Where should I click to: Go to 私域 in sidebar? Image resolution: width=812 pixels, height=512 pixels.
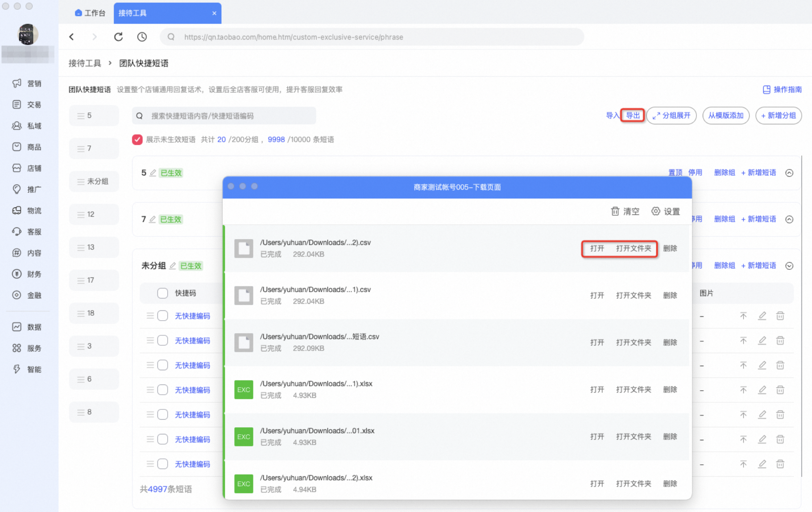27,126
